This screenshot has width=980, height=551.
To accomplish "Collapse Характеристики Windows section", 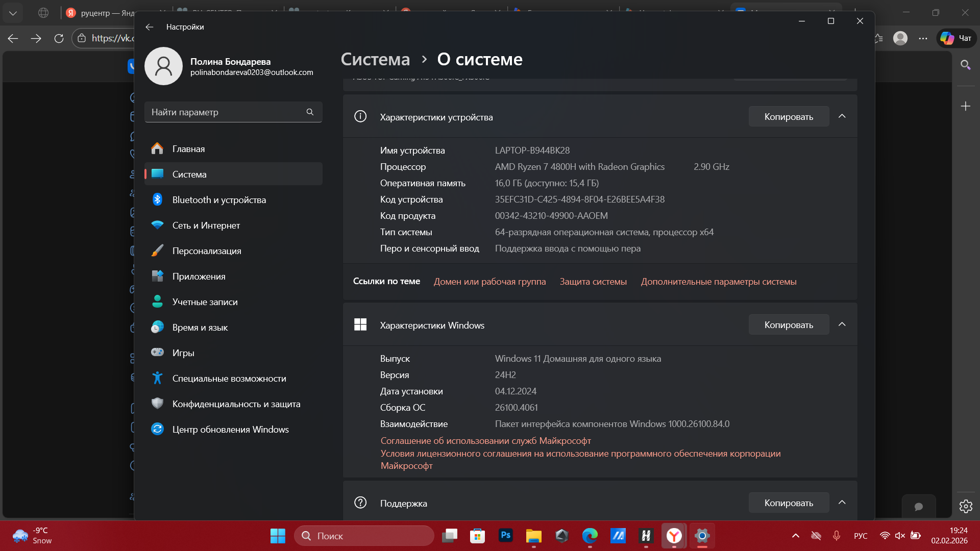I will coord(842,325).
